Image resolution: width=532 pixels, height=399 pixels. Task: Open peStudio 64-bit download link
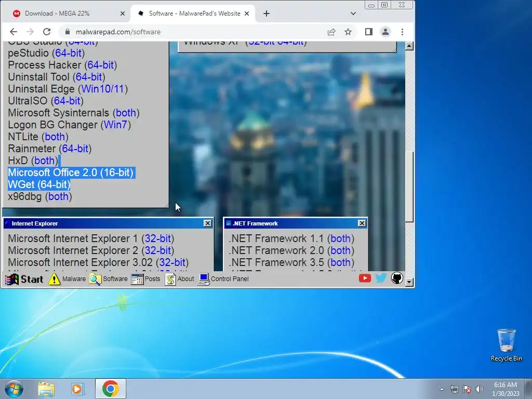(x=68, y=54)
